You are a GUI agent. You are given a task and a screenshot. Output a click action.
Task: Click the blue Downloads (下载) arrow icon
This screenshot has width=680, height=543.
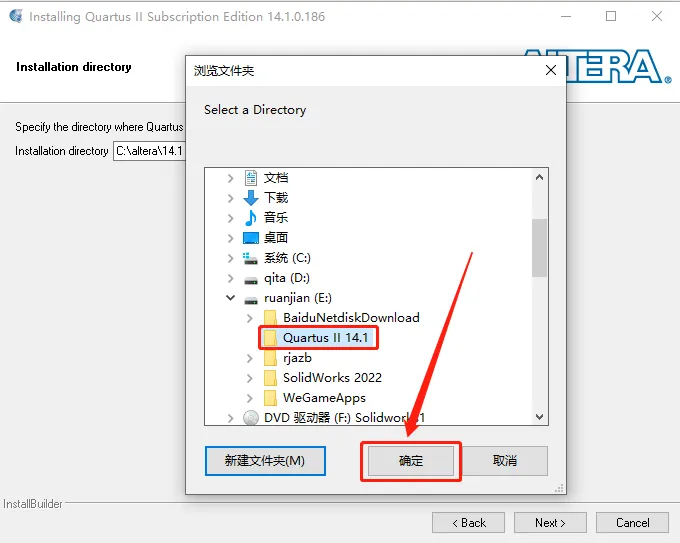(251, 198)
